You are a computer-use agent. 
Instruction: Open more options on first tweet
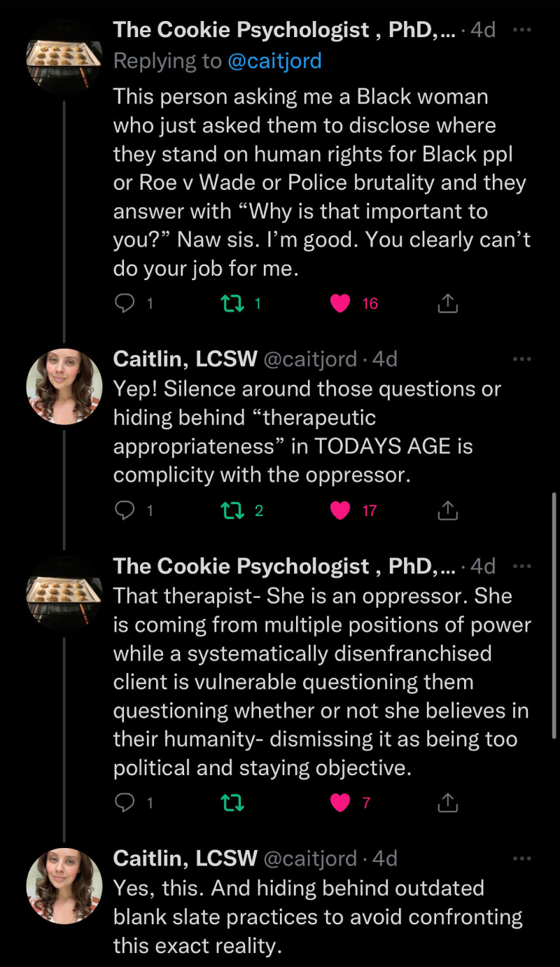pos(522,30)
